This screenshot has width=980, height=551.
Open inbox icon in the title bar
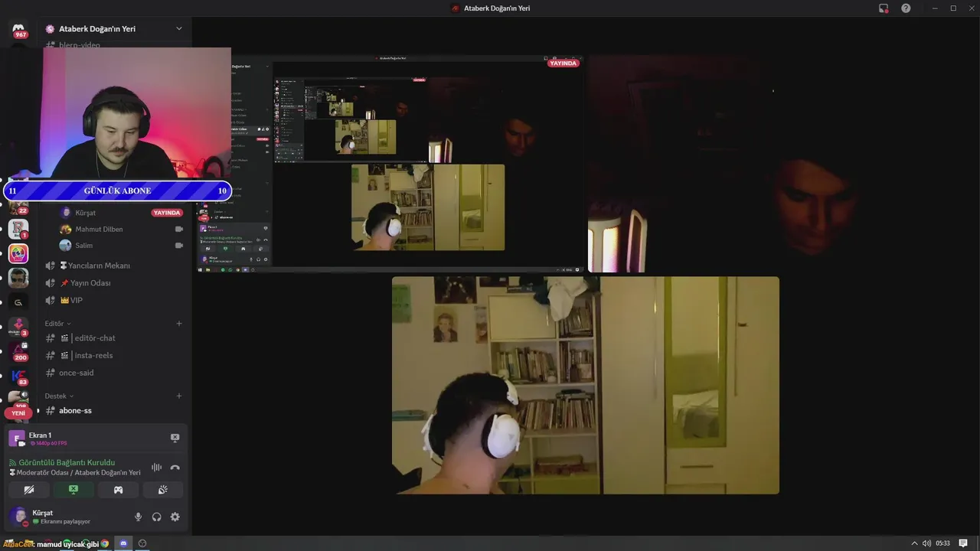pos(884,8)
